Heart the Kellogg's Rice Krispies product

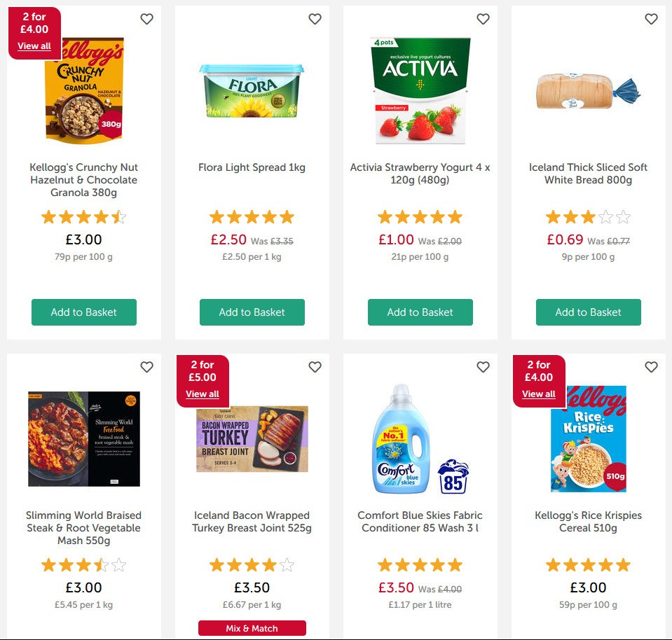tap(651, 366)
